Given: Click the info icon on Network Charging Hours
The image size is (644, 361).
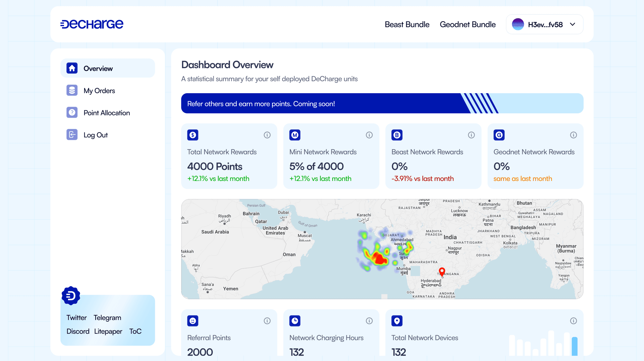Looking at the screenshot, I should click(369, 321).
